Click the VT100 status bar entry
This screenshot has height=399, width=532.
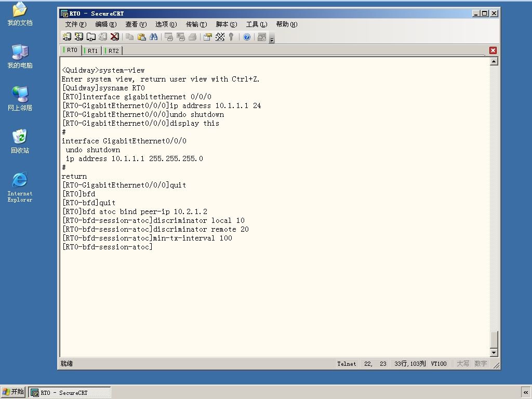pyautogui.click(x=438, y=364)
